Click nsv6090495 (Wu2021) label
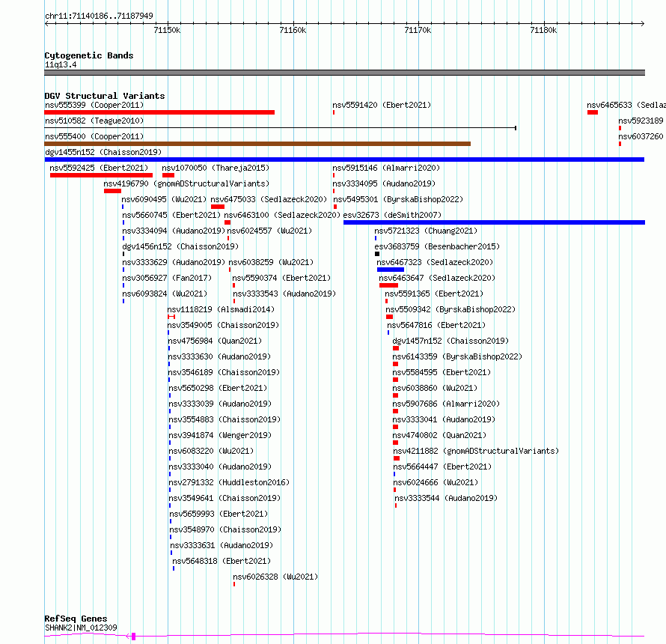Image resolution: width=666 pixels, height=644 pixels. pos(164,199)
